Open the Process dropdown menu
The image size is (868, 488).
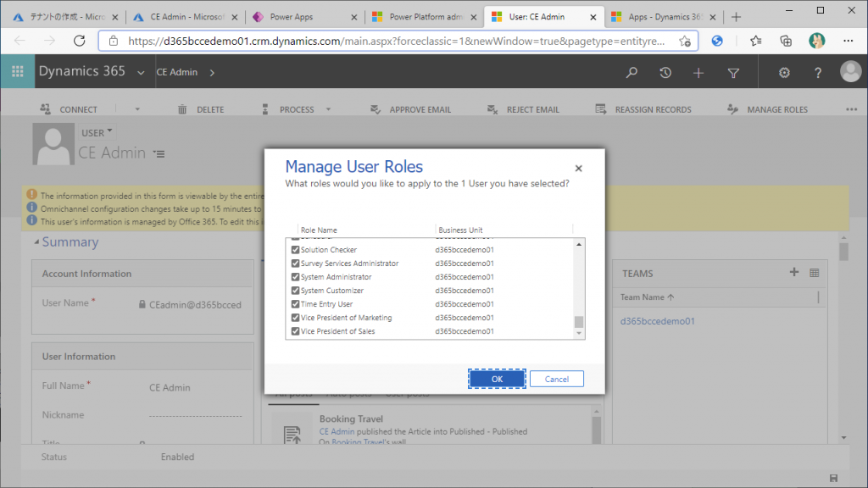(x=328, y=109)
